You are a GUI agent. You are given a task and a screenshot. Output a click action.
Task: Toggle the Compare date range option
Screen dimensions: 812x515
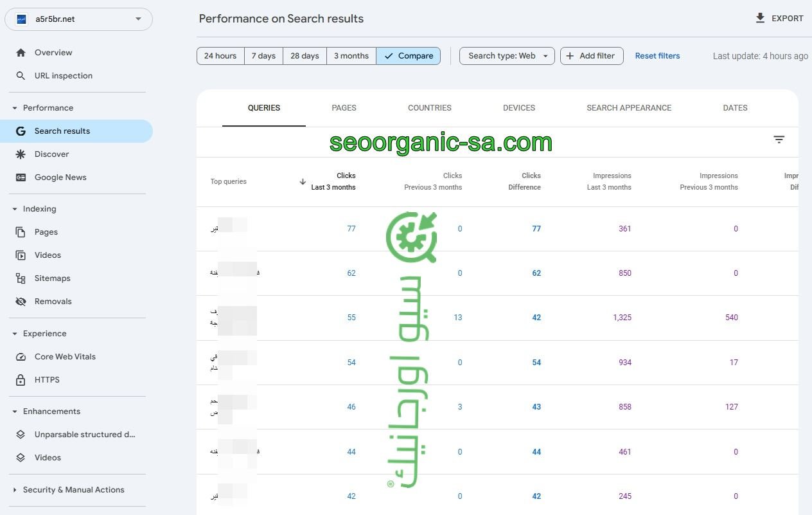(x=408, y=56)
